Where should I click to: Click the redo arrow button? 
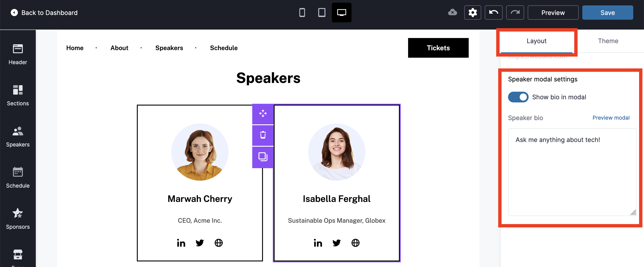pyautogui.click(x=515, y=13)
